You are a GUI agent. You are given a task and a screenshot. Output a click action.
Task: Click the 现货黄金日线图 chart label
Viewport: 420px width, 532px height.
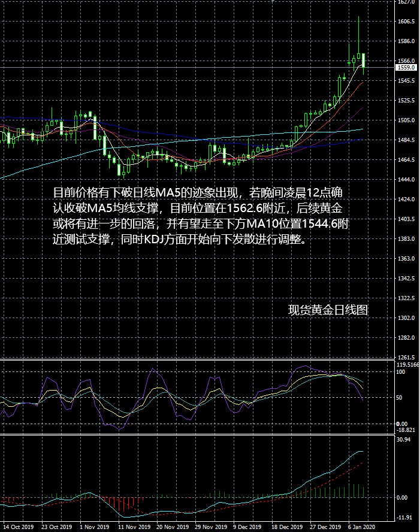pyautogui.click(x=327, y=310)
